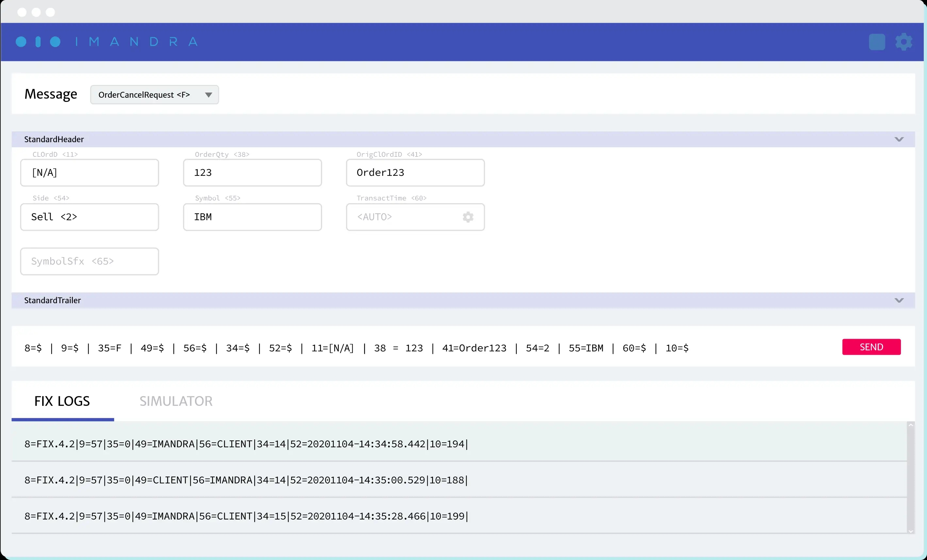Screen dimensions: 927x560
Task: Click the empty SymbolSfx field
Action: [x=90, y=261]
